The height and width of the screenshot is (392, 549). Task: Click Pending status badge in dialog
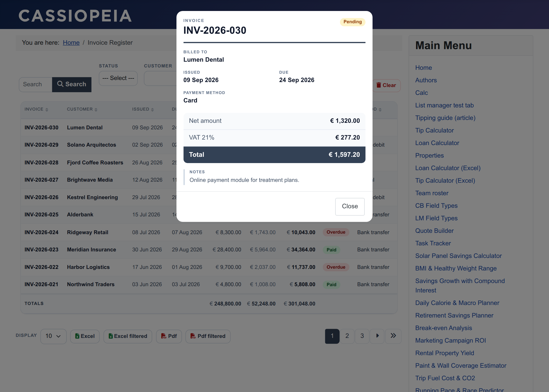click(352, 22)
